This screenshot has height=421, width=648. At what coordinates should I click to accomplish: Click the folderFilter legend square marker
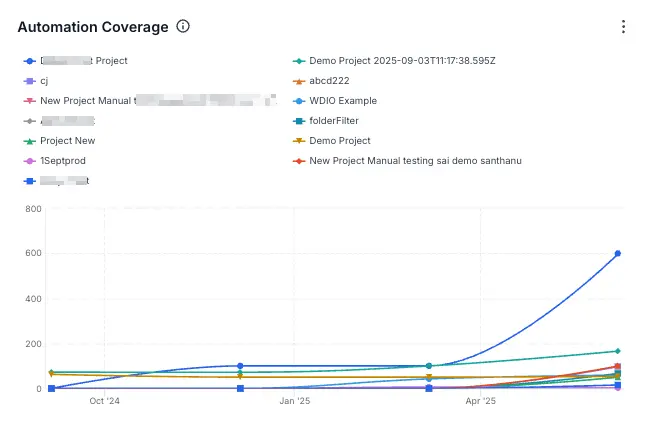(299, 121)
